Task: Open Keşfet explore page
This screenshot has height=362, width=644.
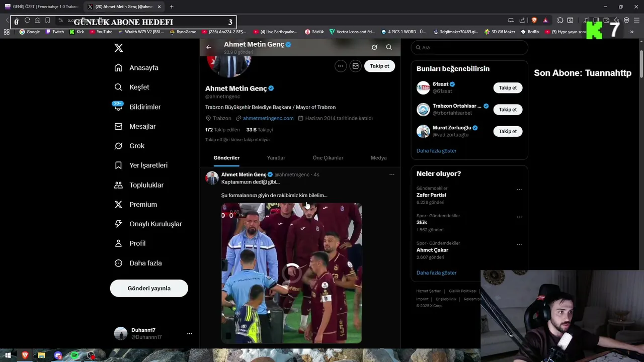Action: (x=132, y=87)
